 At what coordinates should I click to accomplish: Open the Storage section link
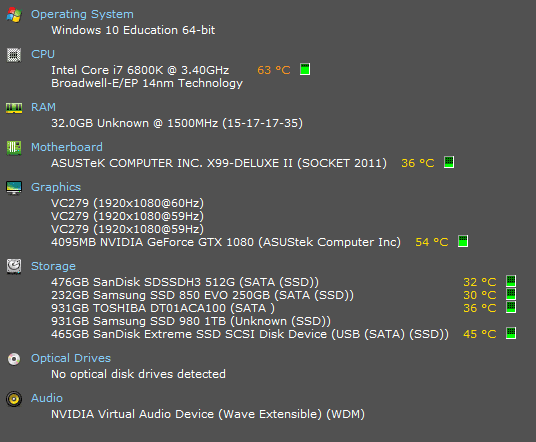pyautogui.click(x=53, y=266)
